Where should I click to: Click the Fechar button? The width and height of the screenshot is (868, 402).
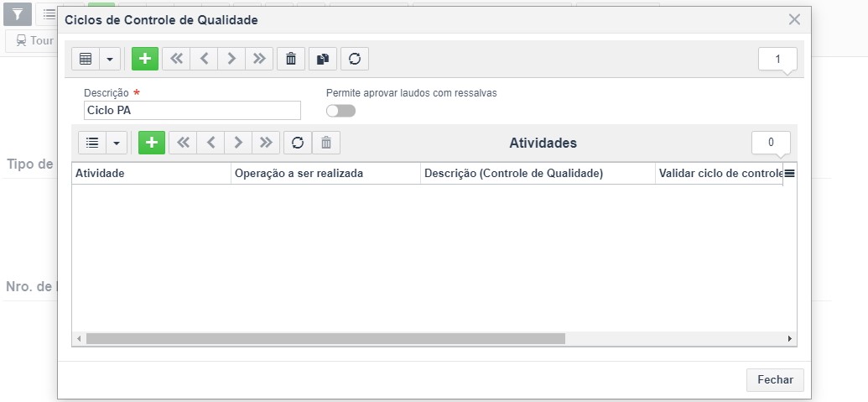click(x=775, y=380)
